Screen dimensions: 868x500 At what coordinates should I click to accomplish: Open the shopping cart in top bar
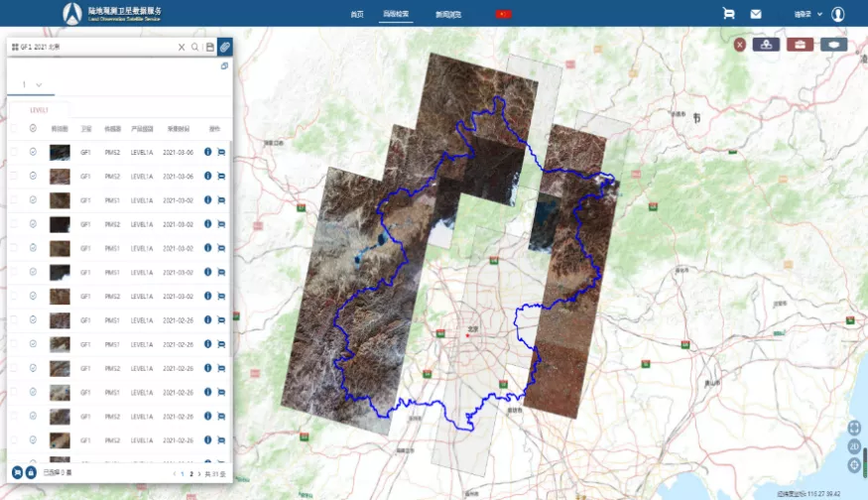pos(729,14)
